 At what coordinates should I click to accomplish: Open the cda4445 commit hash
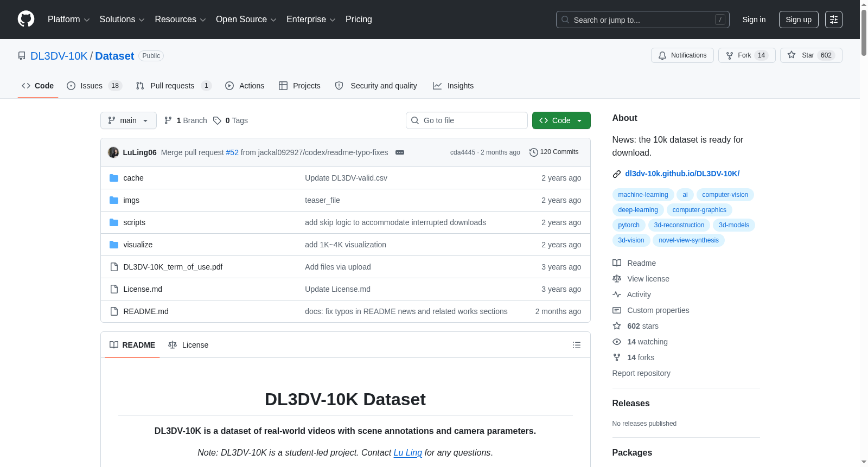pyautogui.click(x=463, y=152)
